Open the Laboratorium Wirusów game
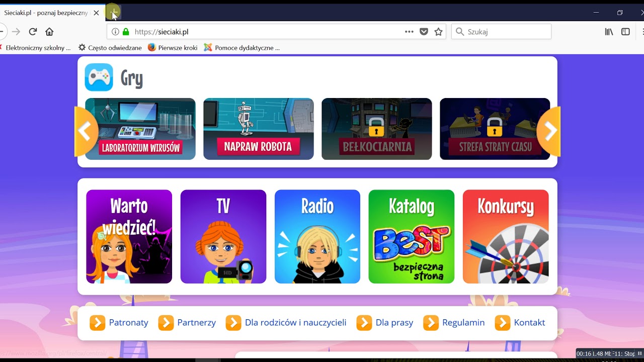 pos(140,129)
